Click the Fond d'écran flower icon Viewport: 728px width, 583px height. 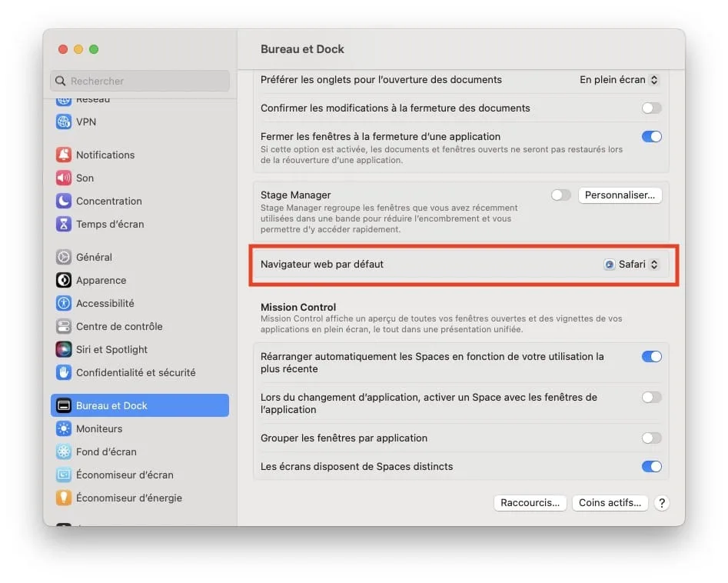click(64, 451)
